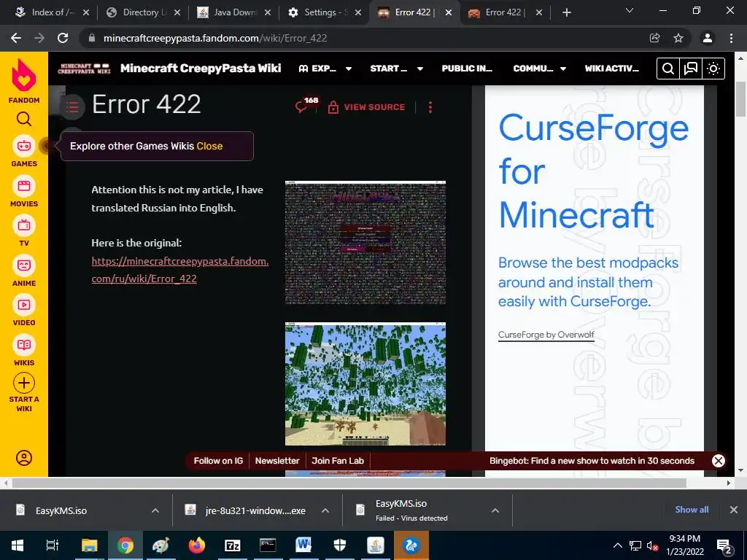Open the PUBLIC IN... nav menu item
Screen dimensions: 747x560
click(467, 69)
